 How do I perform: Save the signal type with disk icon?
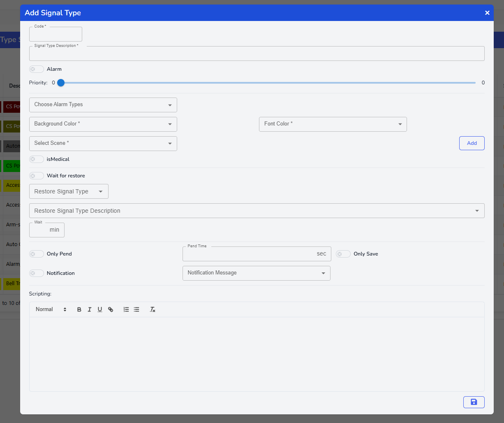pos(474,402)
